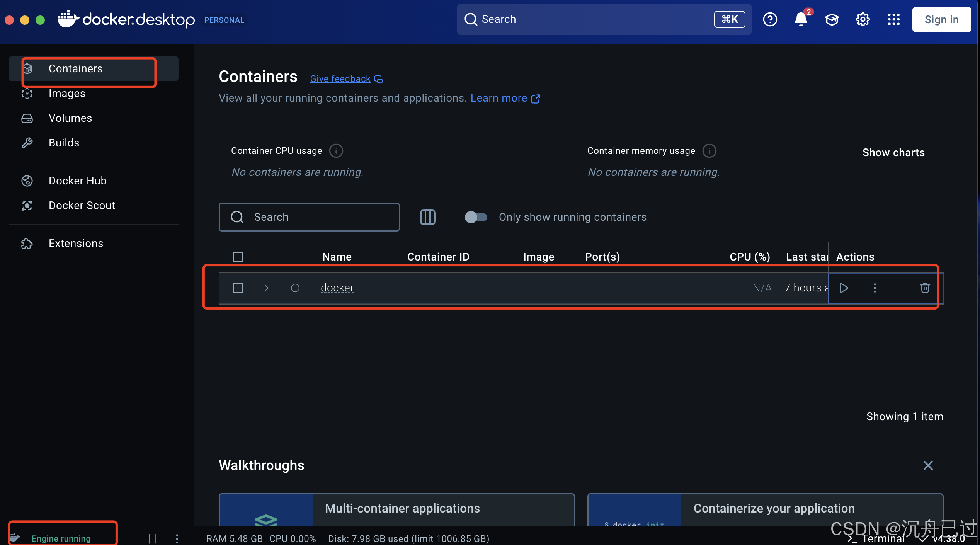Click the Containers icon in sidebar
Image resolution: width=980 pixels, height=545 pixels.
(x=27, y=69)
